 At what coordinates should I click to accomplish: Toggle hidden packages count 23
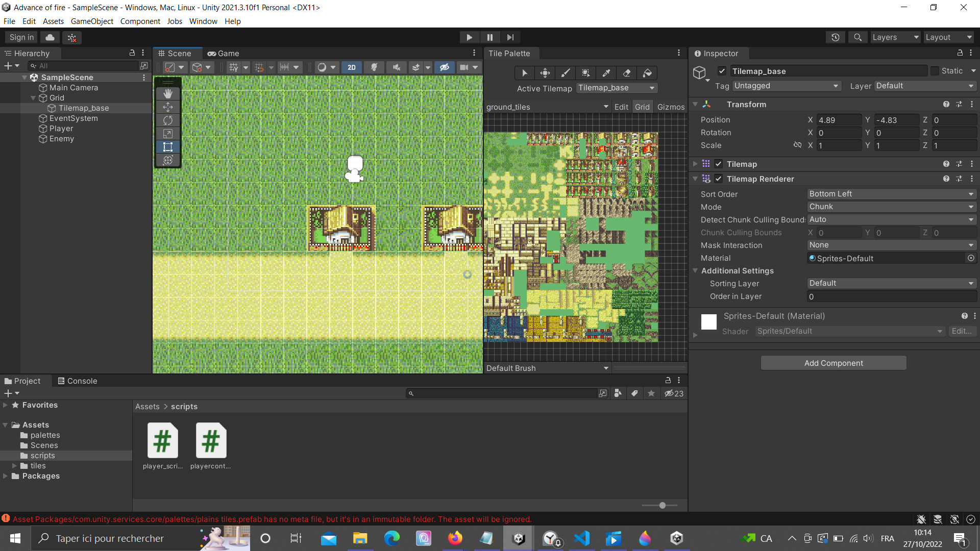[674, 393]
